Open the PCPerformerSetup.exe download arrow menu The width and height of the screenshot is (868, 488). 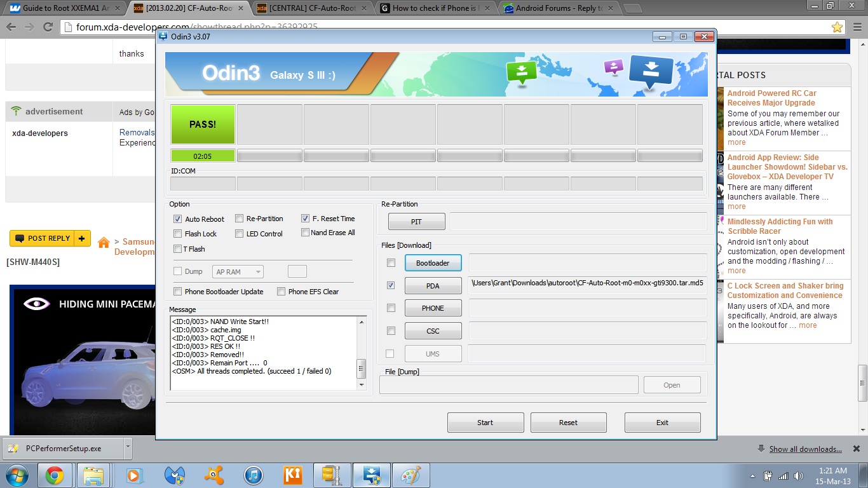[128, 447]
